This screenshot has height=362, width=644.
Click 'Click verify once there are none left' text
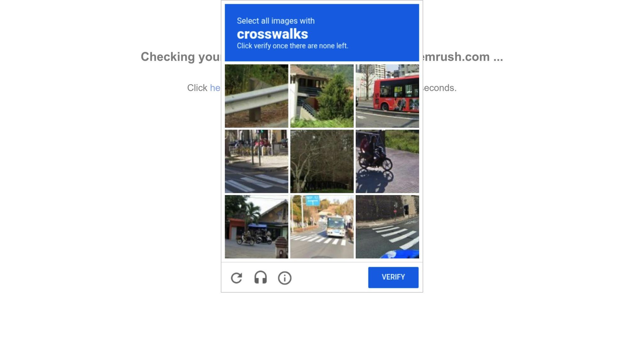[292, 46]
